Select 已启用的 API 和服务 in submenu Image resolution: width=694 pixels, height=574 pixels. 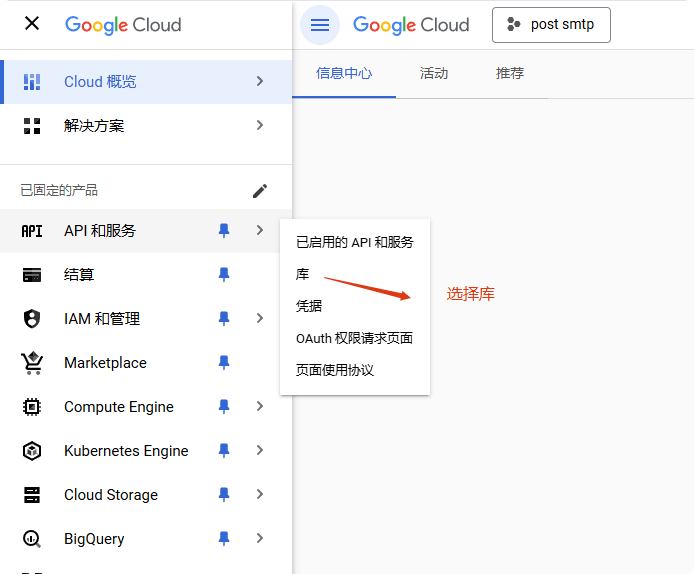point(355,243)
